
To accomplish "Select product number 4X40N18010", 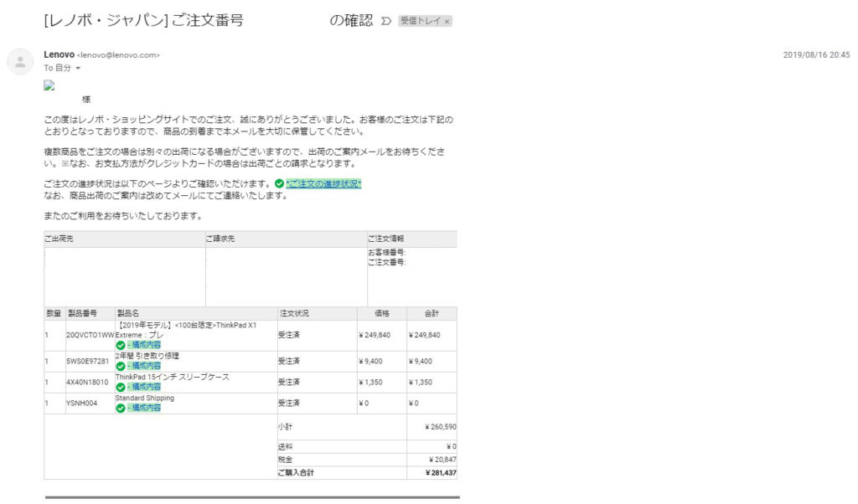I will click(87, 382).
